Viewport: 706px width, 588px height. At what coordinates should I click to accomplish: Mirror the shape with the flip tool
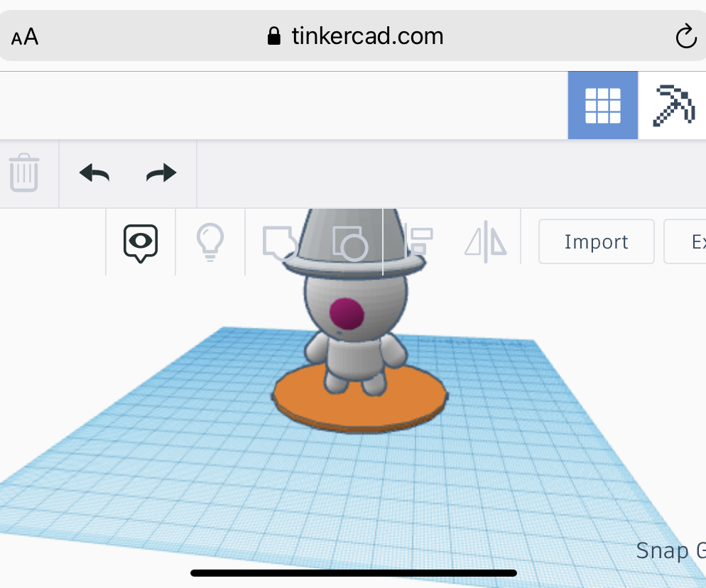tap(485, 241)
